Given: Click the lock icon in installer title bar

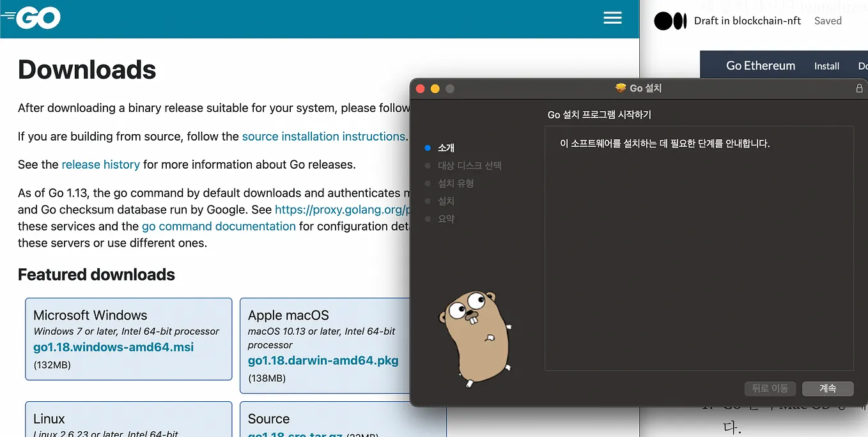Looking at the screenshot, I should pos(859,89).
